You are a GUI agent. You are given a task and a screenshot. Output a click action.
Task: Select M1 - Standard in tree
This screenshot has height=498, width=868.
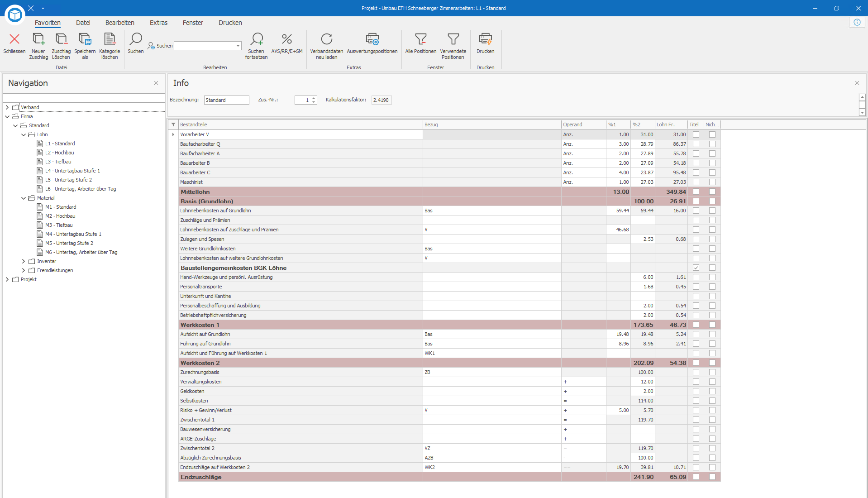[61, 207]
